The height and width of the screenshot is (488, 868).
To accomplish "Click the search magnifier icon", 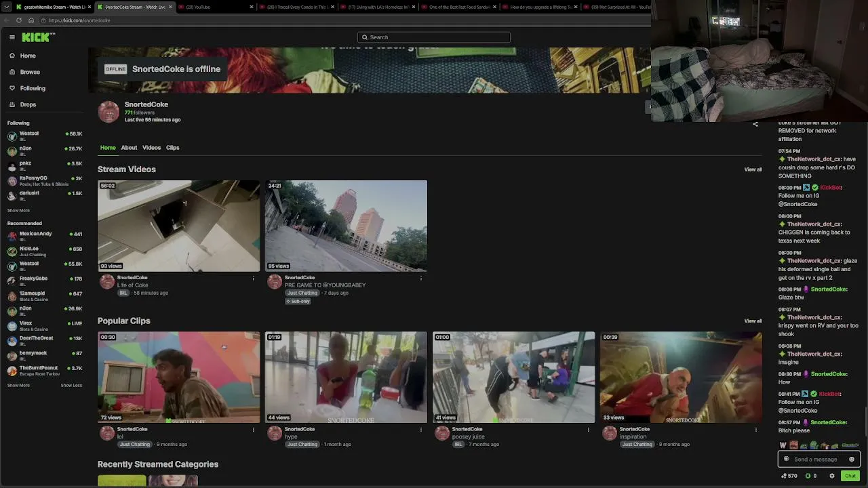I will pyautogui.click(x=365, y=37).
